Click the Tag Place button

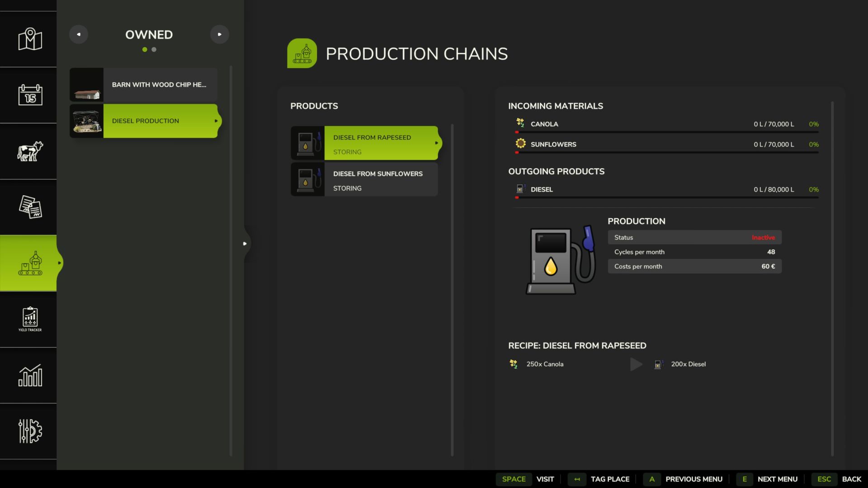point(599,479)
